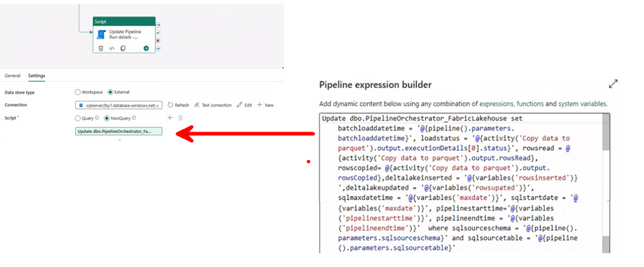Choose the Query script option

(79, 118)
